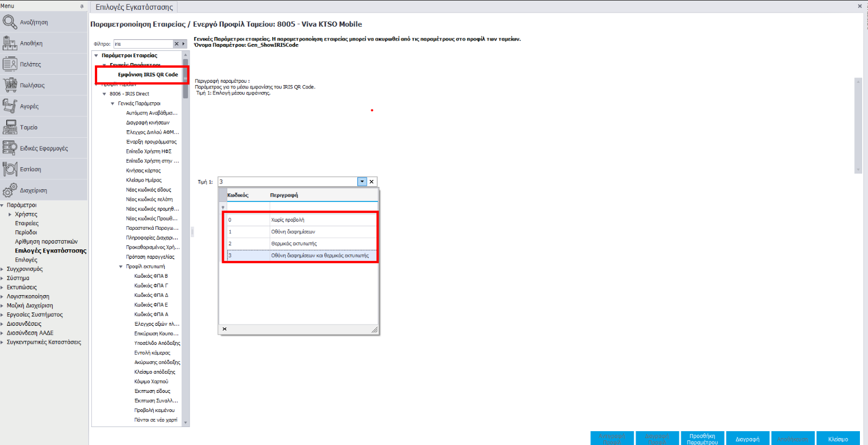Toggle the Τιμή 1 dropdown arrow
868x445 pixels.
[362, 182]
